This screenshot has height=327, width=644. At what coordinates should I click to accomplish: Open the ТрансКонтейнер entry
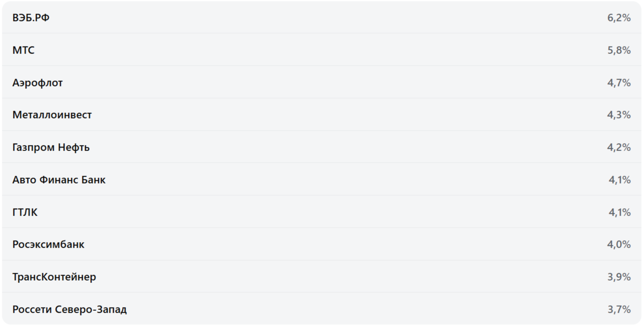pyautogui.click(x=54, y=277)
